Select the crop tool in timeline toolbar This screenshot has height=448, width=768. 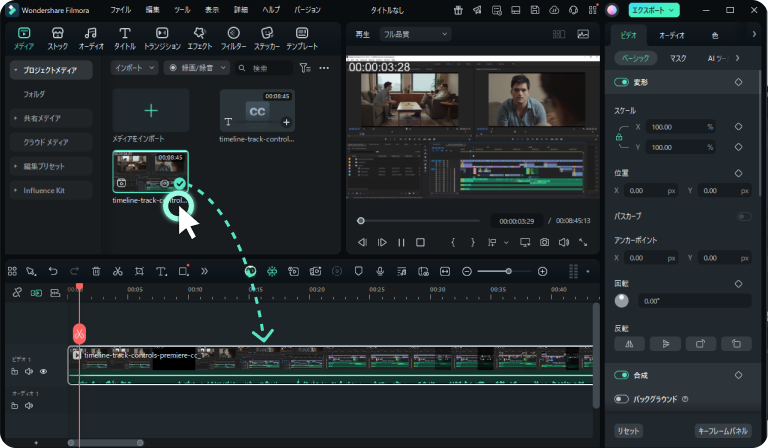(x=139, y=271)
